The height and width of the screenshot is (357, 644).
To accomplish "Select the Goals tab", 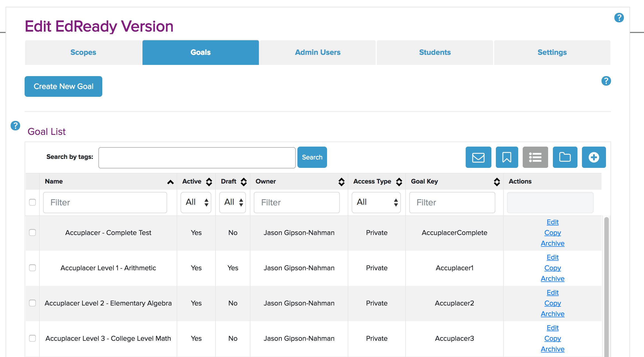I will (200, 53).
